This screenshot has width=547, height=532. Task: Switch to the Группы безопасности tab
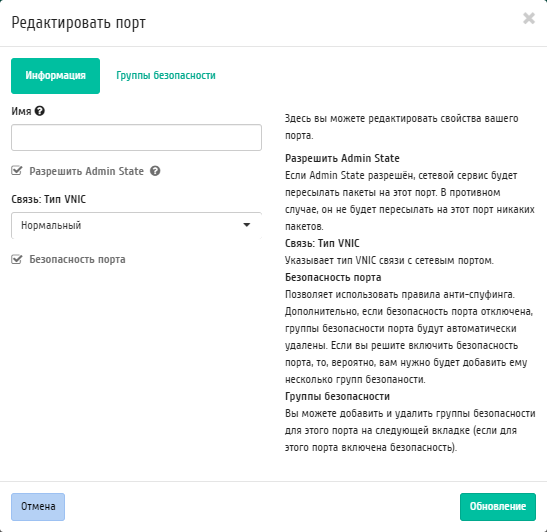(x=166, y=75)
